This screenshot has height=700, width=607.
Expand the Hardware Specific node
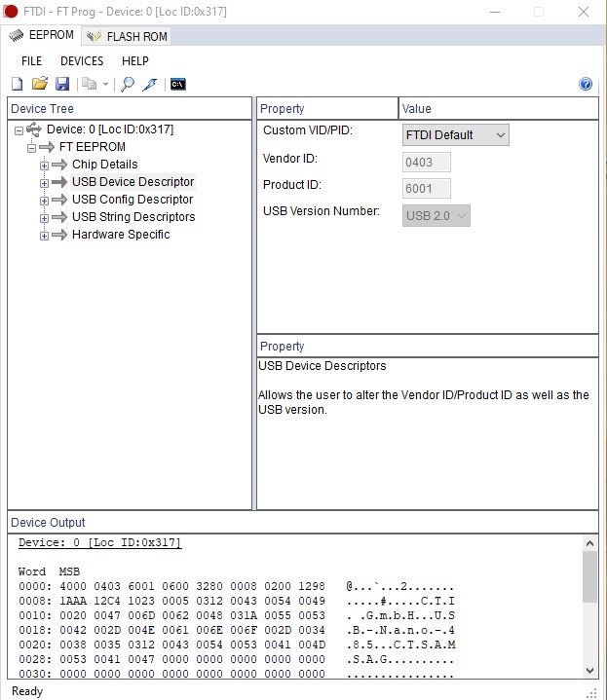point(44,235)
